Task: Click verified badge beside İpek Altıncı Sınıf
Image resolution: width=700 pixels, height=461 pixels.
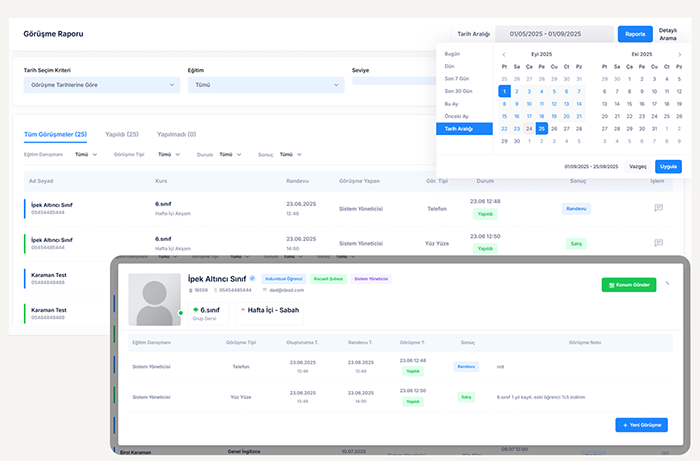Action: coord(252,278)
